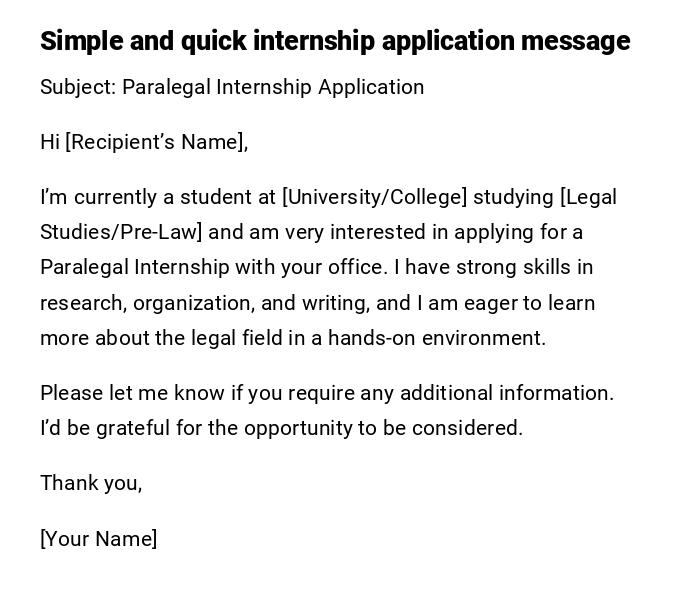700x601 pixels.
Task: Click the "Subject: Paralegal Internship Application" line
Action: pyautogui.click(x=232, y=87)
